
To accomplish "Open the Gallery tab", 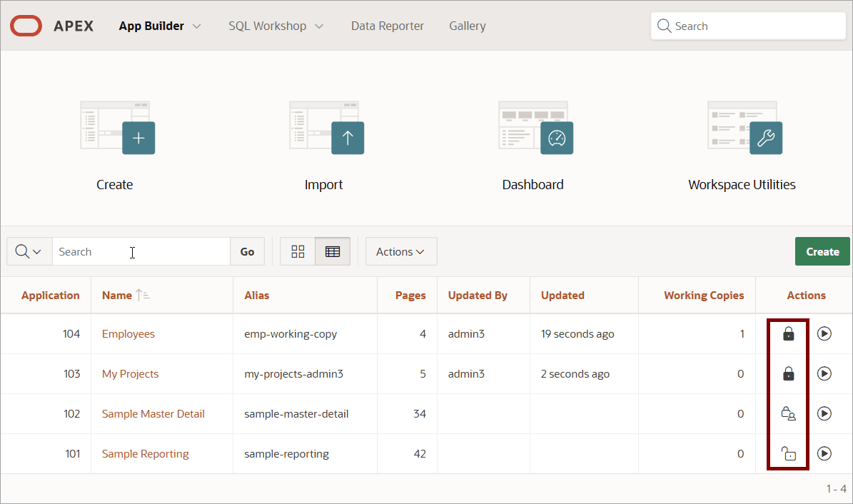I will click(x=468, y=26).
